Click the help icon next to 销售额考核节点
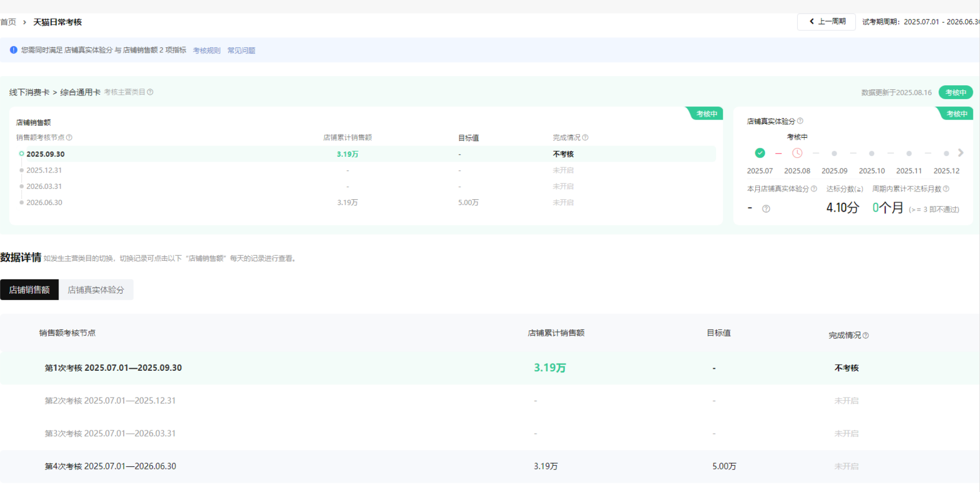The height and width of the screenshot is (492, 980). [x=69, y=138]
